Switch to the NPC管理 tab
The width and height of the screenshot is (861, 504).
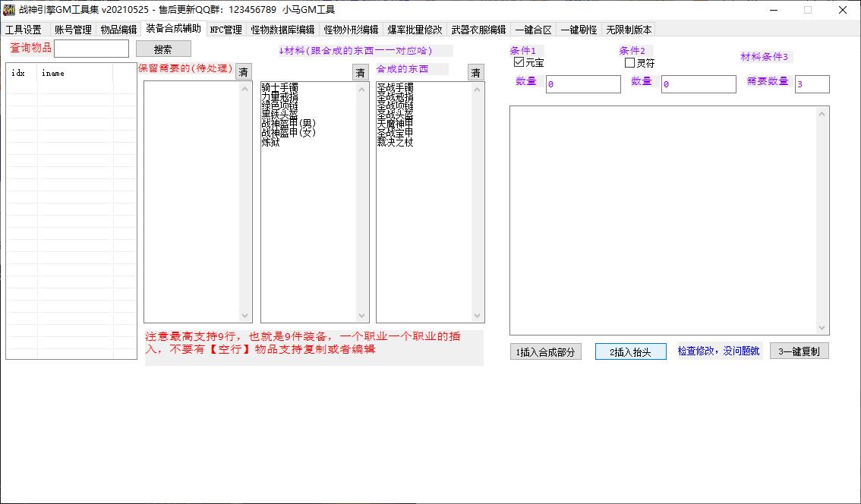click(225, 30)
